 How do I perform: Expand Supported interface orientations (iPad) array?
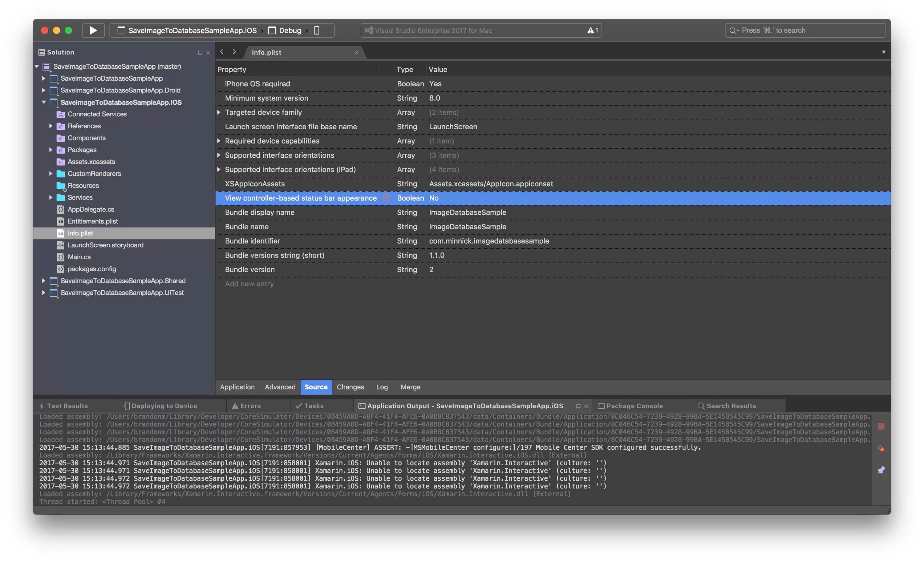point(219,169)
